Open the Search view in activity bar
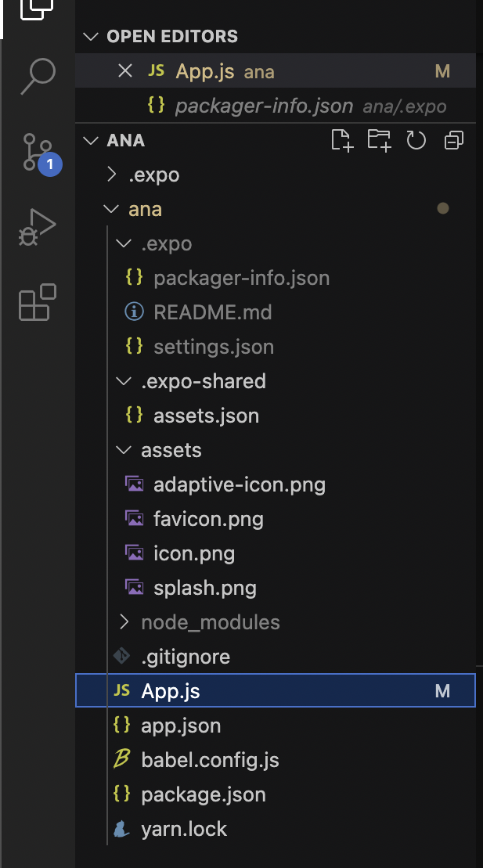 [x=38, y=77]
